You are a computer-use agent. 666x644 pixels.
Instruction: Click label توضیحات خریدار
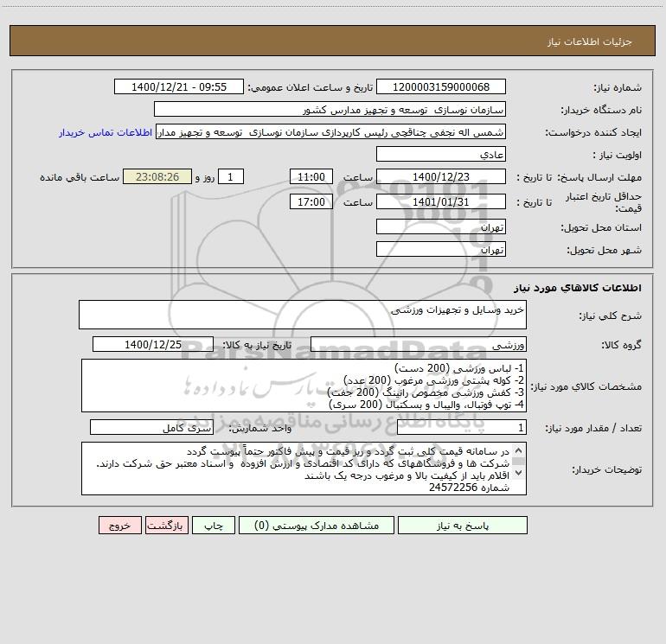pos(606,469)
